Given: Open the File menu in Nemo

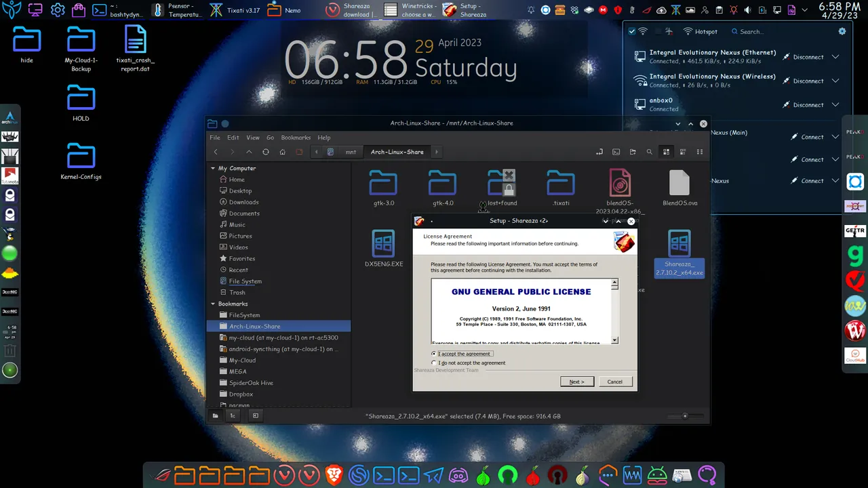Looking at the screenshot, I should (x=215, y=138).
